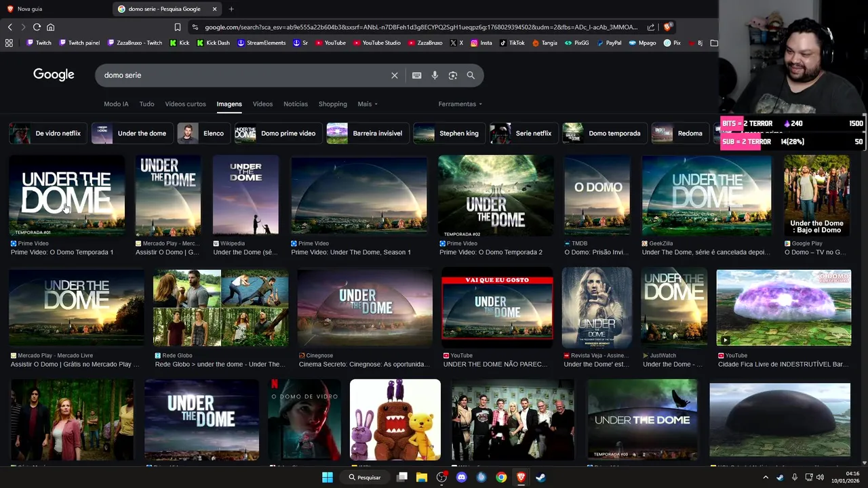
Task: Open the purple dome YouTube video thumbnail
Action: (783, 308)
